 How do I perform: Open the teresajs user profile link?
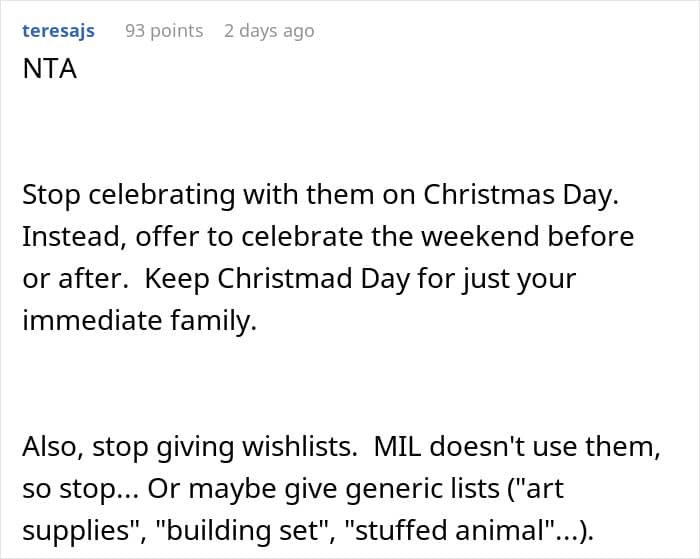point(58,31)
